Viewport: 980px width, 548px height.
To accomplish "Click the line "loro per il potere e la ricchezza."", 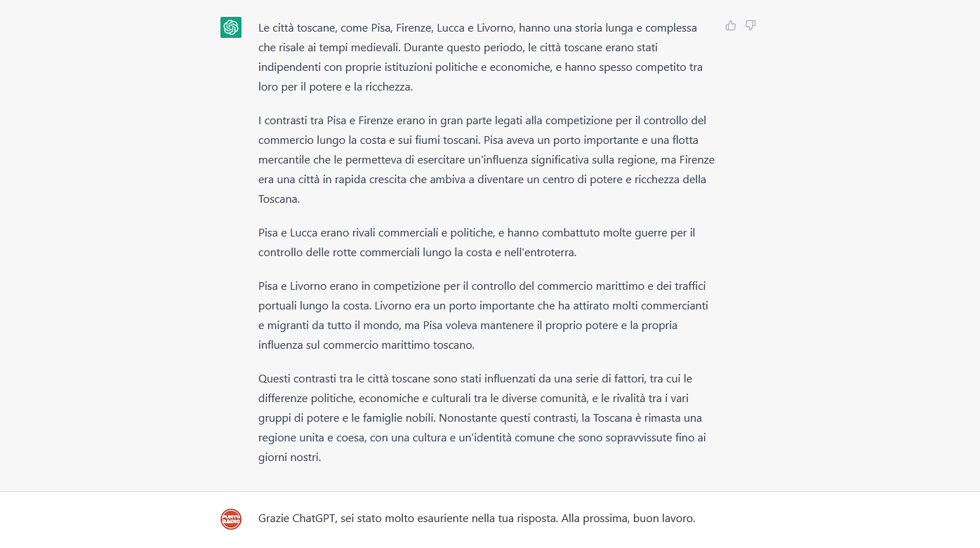I will (336, 87).
